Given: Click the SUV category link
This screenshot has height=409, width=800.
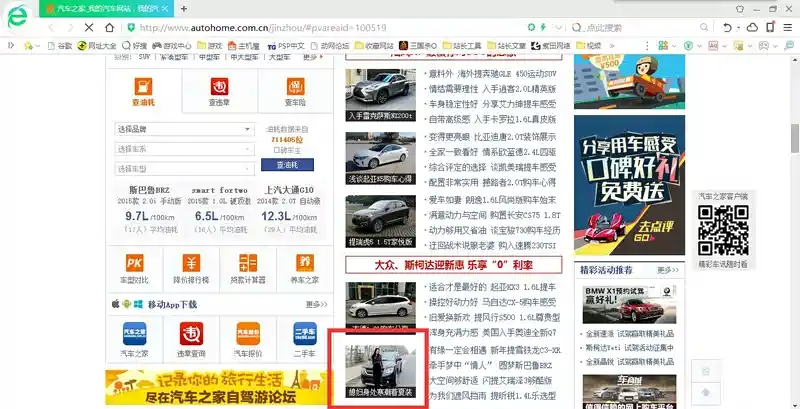Looking at the screenshot, I should click(x=144, y=57).
